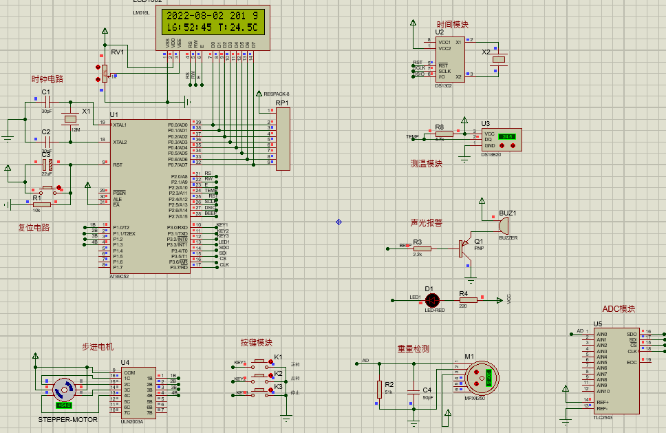Click the 重量检测 label
The width and height of the screenshot is (667, 434).
pos(413,349)
